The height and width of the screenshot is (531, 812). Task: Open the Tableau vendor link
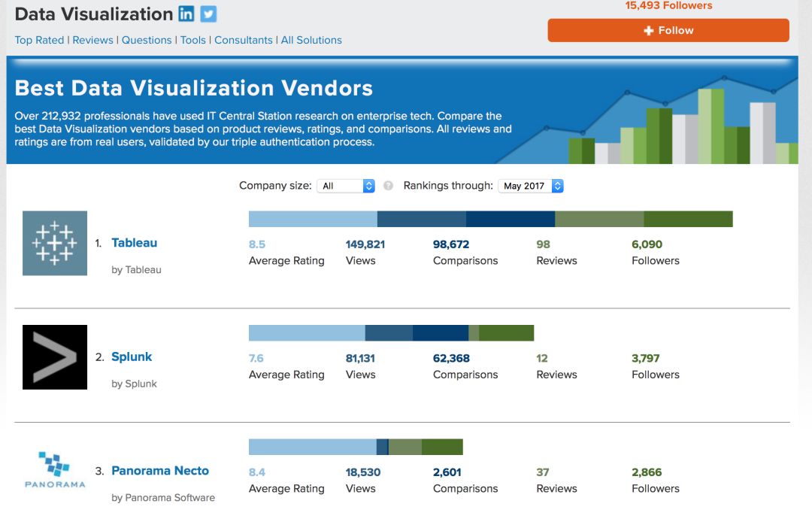tap(134, 243)
